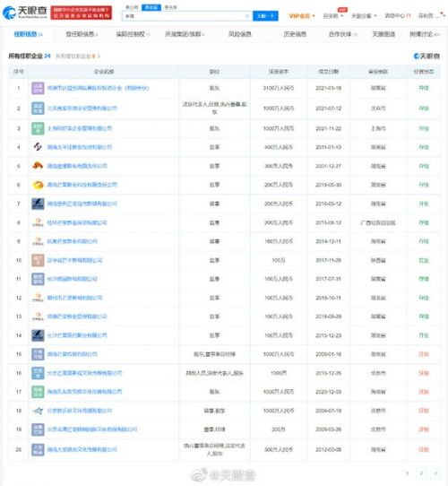Viewport: 448px width, 486px height.
Task: Click the yellow logo icon in row 6
Action: click(38, 185)
